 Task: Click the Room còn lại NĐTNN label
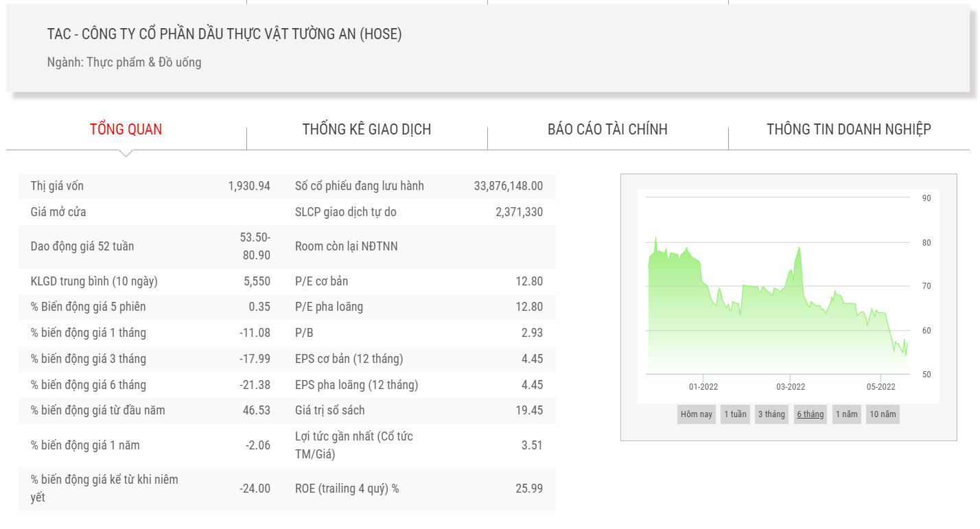tap(347, 246)
